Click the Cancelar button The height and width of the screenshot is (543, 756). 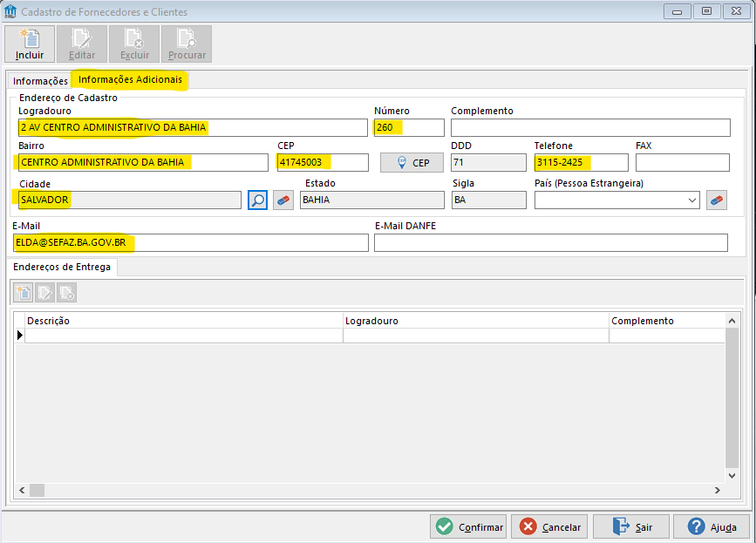(x=550, y=527)
